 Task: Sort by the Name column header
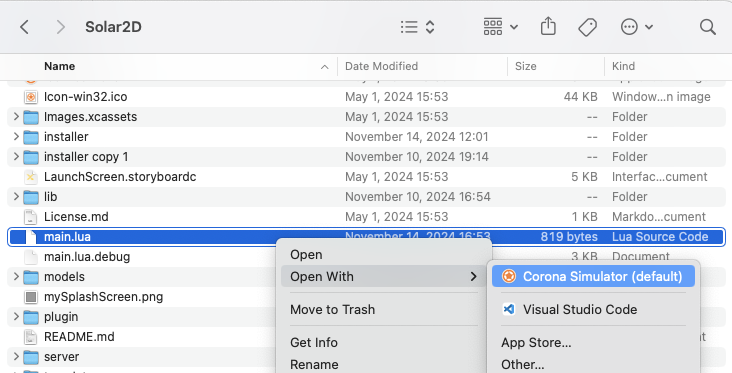click(59, 66)
